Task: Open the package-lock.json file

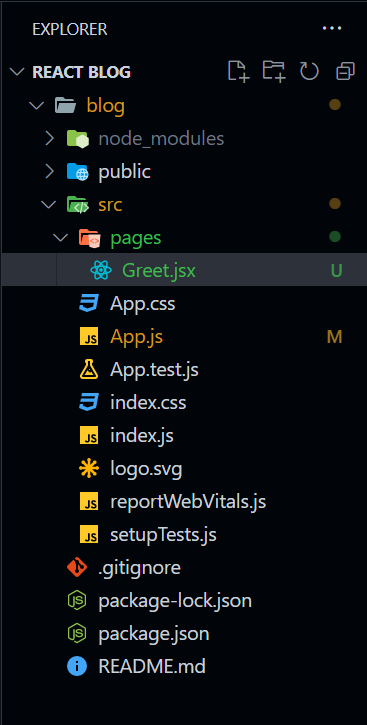Action: click(x=175, y=602)
